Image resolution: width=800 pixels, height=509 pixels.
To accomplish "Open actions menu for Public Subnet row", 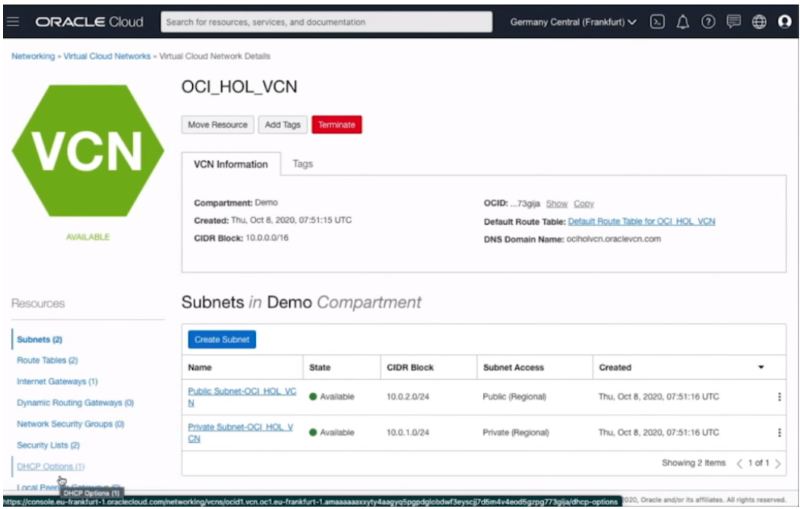I will (779, 397).
